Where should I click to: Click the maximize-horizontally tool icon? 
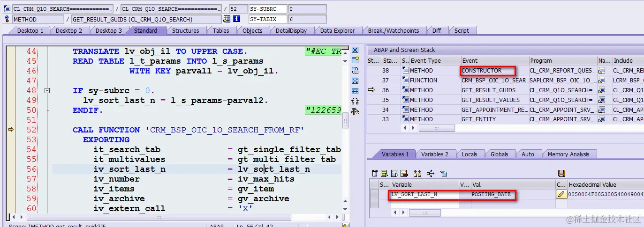point(355,91)
